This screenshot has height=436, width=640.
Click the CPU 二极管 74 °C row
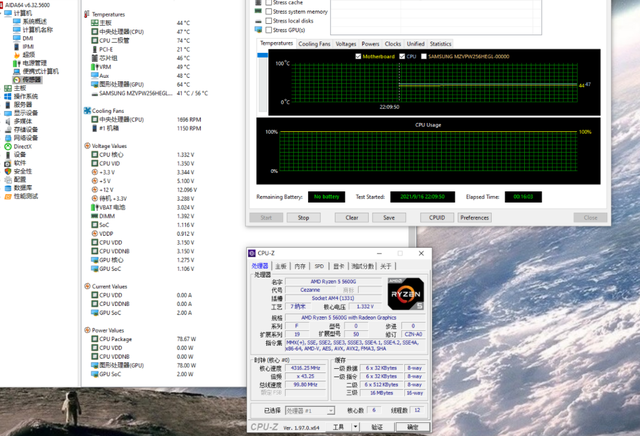click(x=140, y=40)
